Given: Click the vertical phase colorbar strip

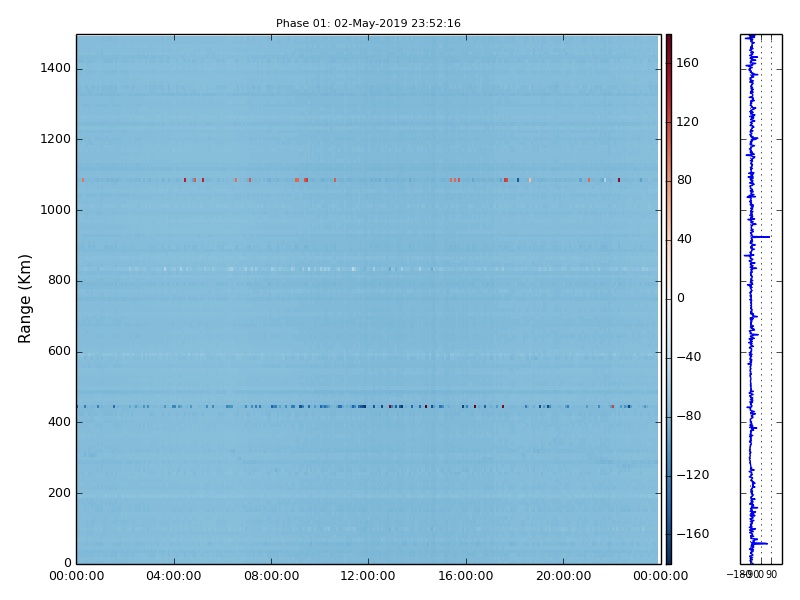Looking at the screenshot, I should [669, 299].
